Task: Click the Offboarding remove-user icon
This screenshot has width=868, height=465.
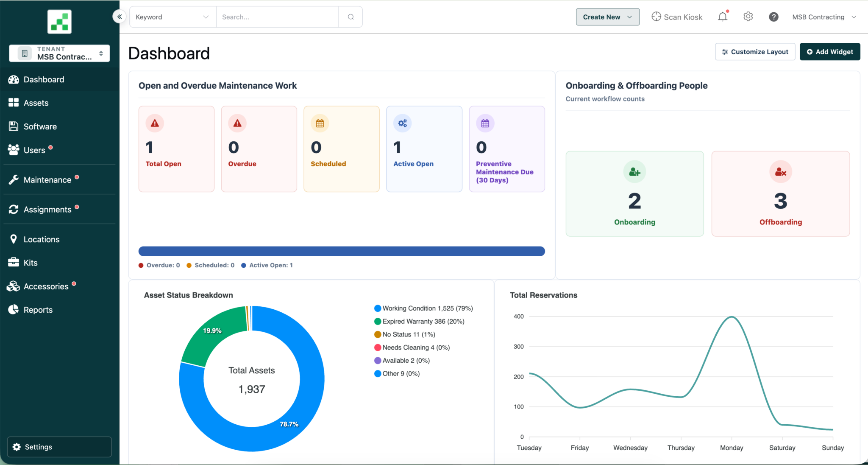Action: [781, 172]
